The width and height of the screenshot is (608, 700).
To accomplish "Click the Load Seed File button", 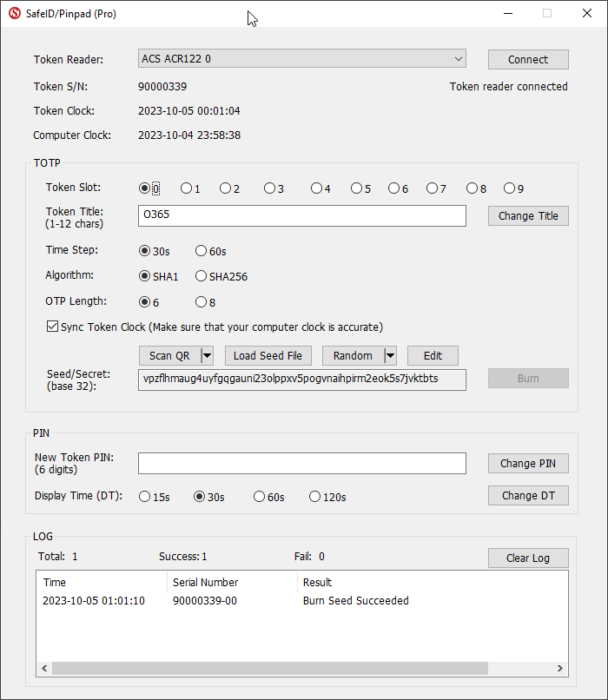I will (268, 355).
